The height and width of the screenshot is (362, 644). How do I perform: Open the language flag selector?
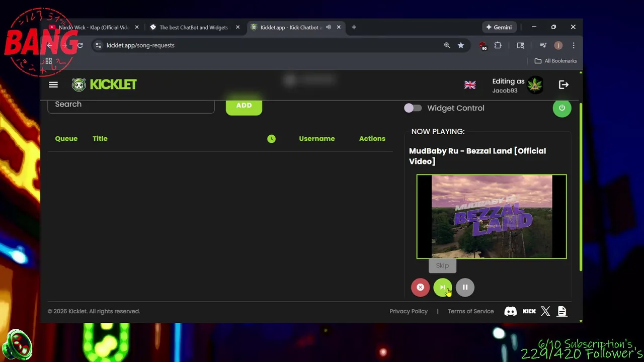(x=470, y=85)
